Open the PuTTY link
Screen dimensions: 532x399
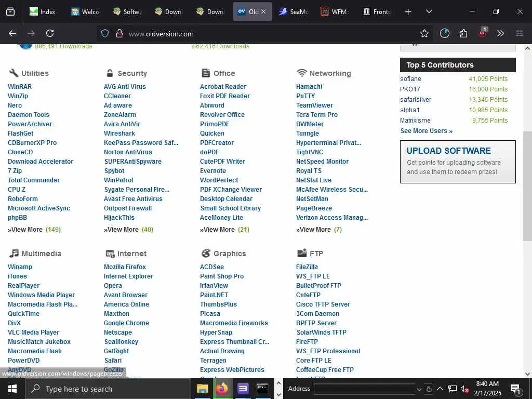coord(305,96)
